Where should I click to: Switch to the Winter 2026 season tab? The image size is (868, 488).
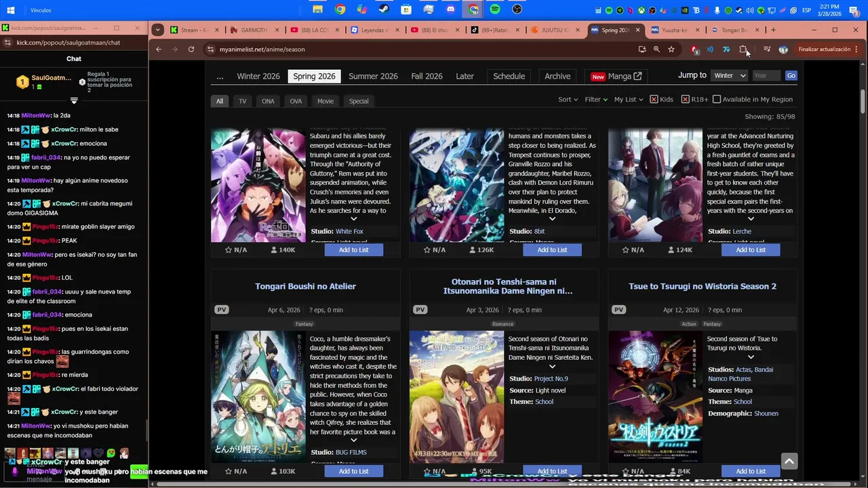tap(258, 77)
